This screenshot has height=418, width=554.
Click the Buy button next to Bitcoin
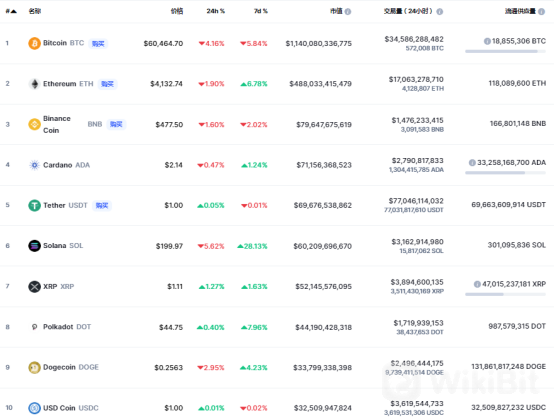pos(98,43)
